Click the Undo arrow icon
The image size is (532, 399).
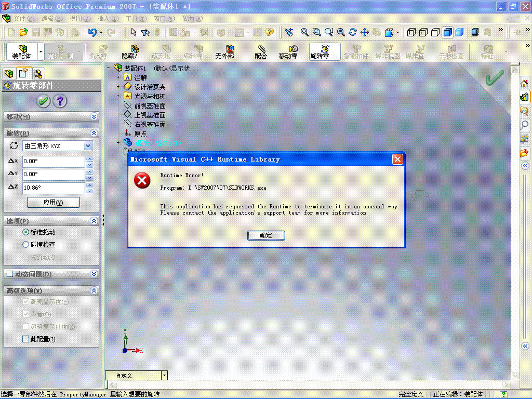point(92,32)
